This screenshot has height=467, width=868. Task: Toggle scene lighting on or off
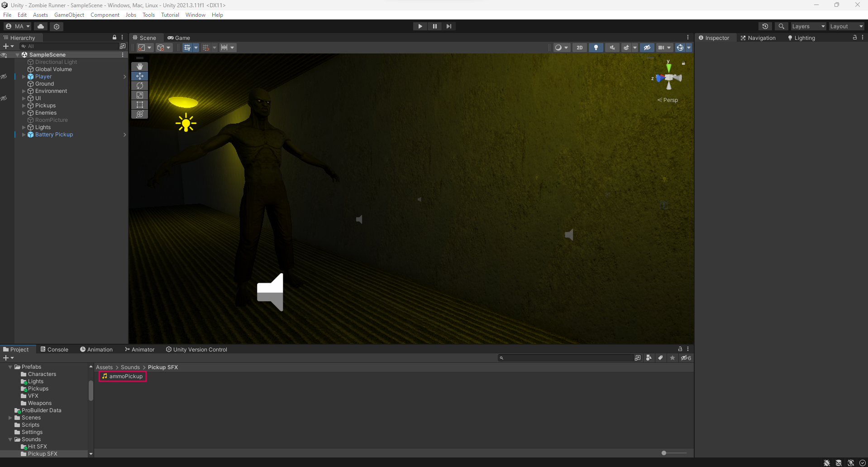(x=596, y=48)
